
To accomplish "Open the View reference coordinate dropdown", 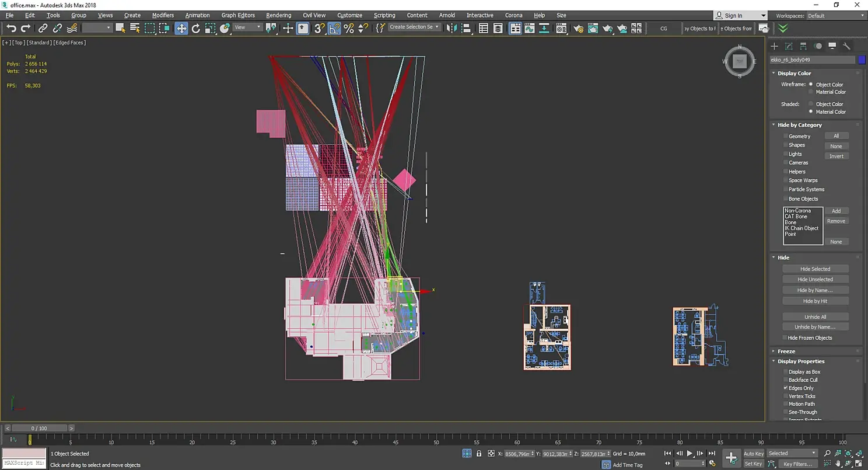I will pyautogui.click(x=247, y=27).
